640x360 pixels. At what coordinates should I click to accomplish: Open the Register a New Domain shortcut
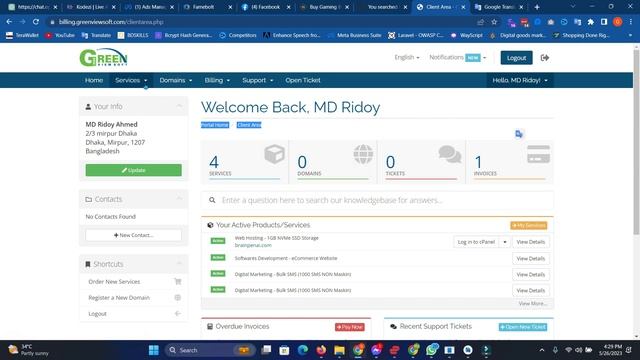click(x=133, y=298)
